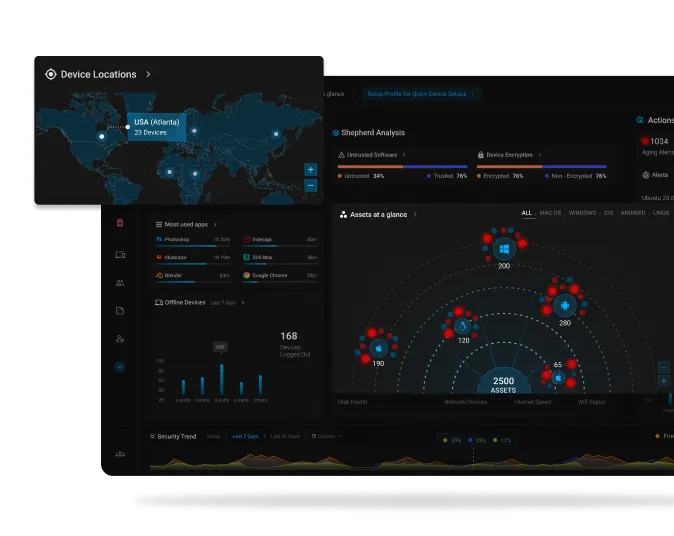674x536 pixels.
Task: Click the Device Locations target icon
Action: tap(51, 74)
